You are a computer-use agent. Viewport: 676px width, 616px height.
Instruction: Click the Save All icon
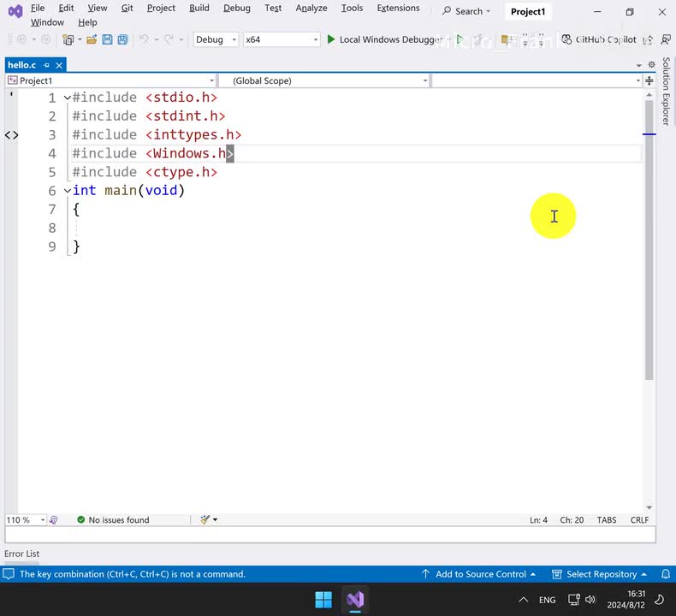coord(123,39)
